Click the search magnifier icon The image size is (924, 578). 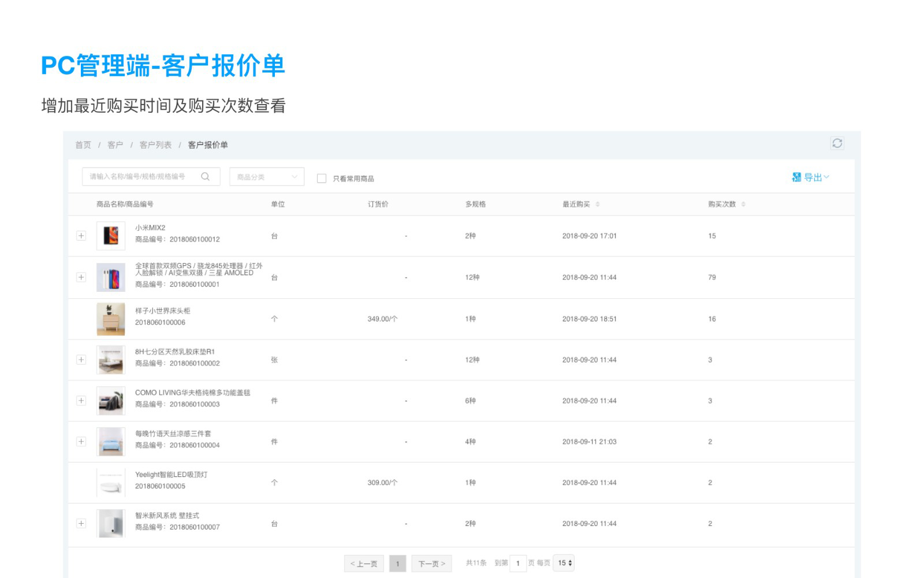tap(205, 177)
